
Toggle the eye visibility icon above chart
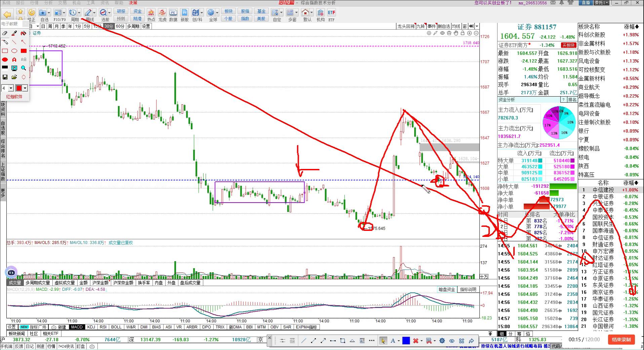442,33
